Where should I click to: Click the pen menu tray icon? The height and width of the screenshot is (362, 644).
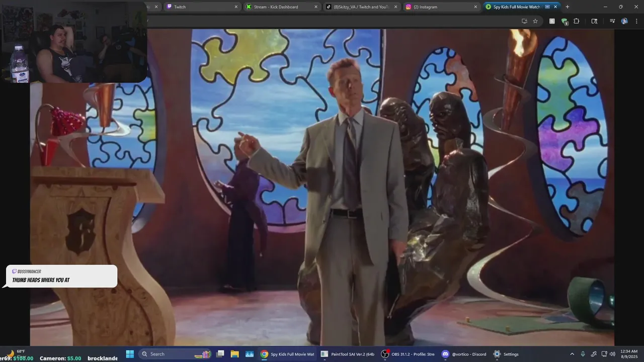point(594,354)
